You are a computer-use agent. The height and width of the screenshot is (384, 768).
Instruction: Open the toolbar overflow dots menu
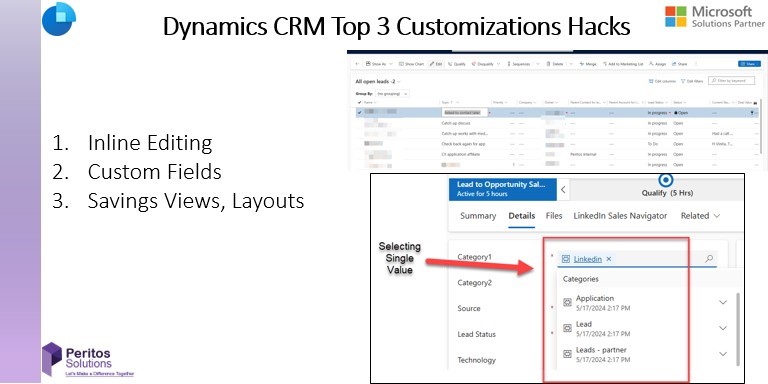click(696, 64)
